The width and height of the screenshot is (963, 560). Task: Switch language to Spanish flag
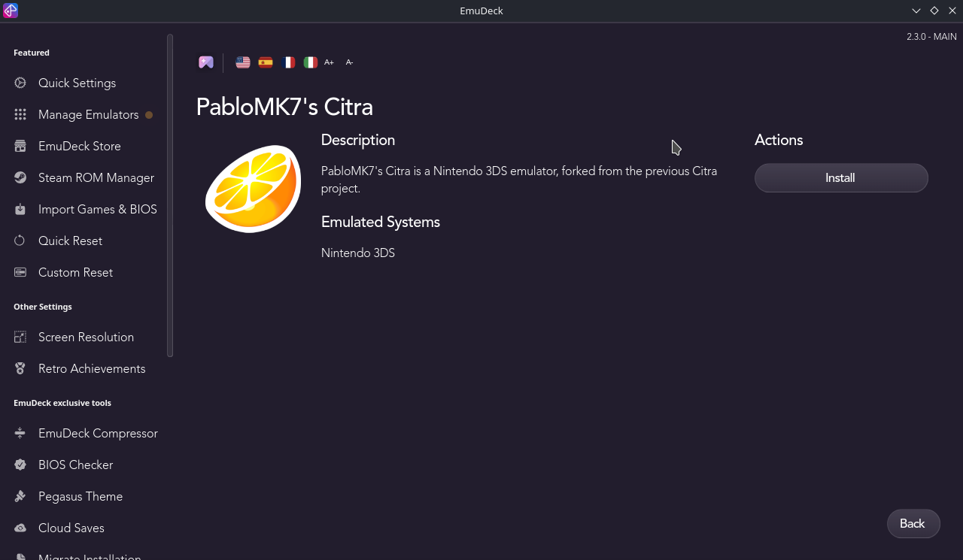[x=265, y=62]
